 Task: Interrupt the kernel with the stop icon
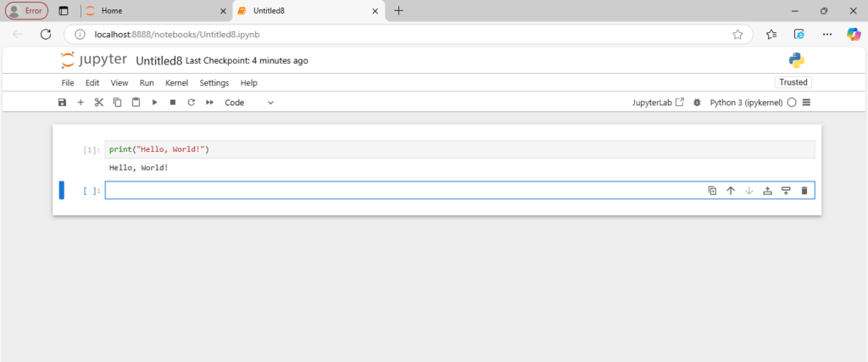pyautogui.click(x=173, y=103)
